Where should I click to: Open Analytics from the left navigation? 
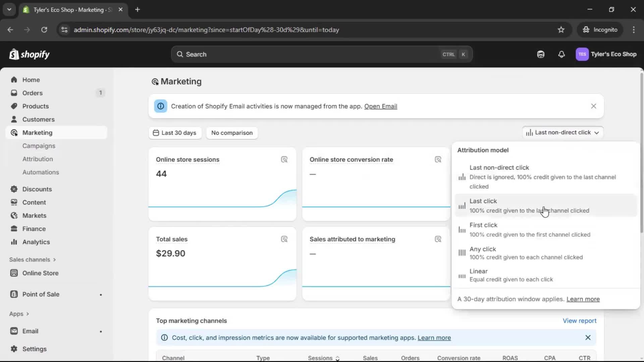[x=36, y=242]
